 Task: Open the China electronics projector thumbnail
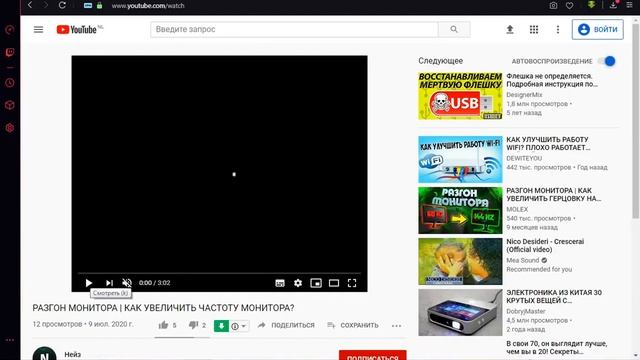460,312
